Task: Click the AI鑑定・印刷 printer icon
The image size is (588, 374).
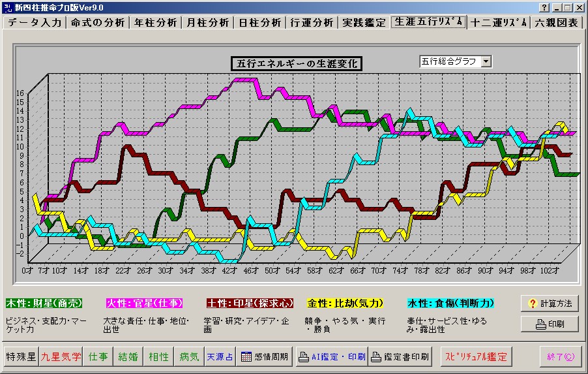Action: [303, 357]
